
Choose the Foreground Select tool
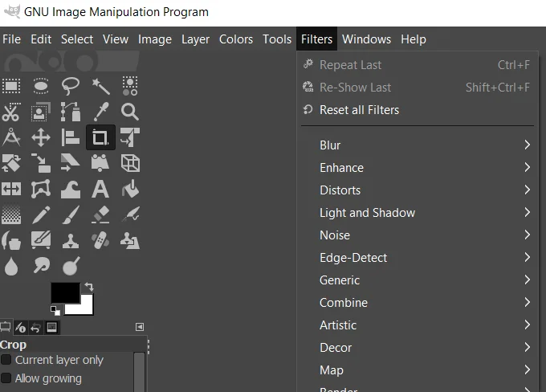coord(41,112)
